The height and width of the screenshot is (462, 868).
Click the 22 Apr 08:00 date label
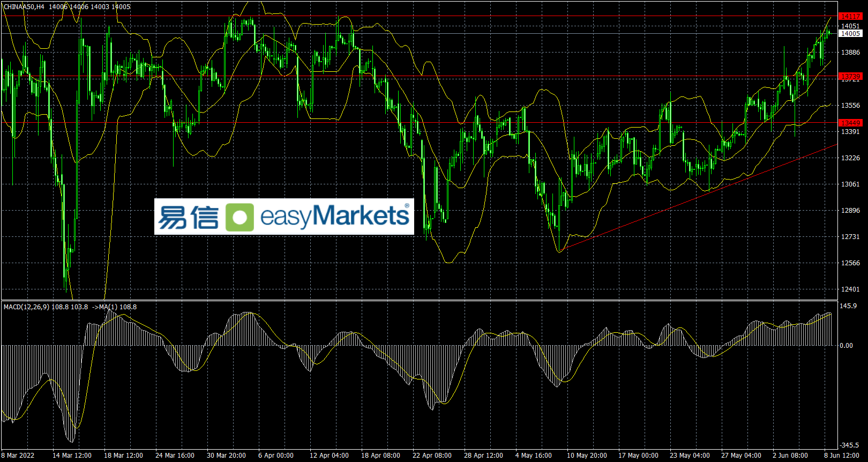tap(432, 456)
